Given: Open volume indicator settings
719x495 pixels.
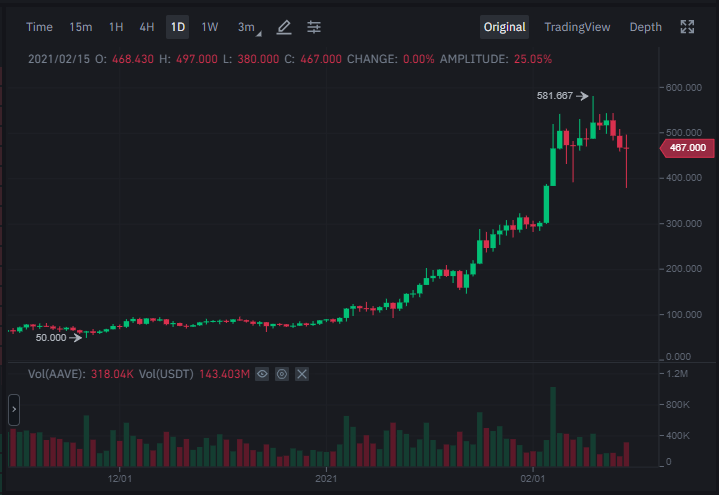Looking at the screenshot, I should click(x=282, y=374).
